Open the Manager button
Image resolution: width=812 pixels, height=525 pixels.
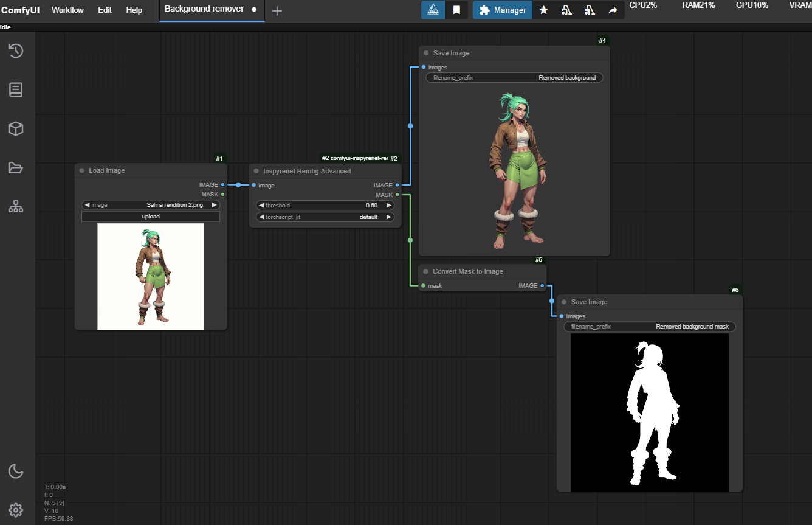(503, 10)
